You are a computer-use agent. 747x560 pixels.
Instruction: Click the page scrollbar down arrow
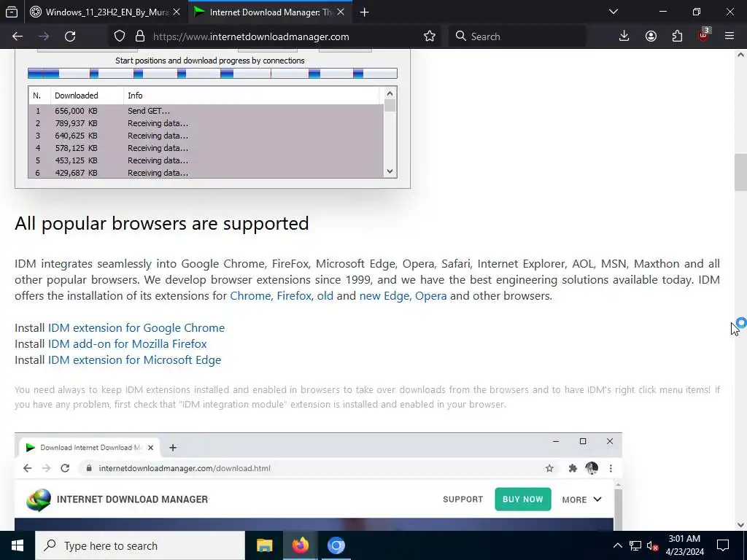pyautogui.click(x=740, y=525)
